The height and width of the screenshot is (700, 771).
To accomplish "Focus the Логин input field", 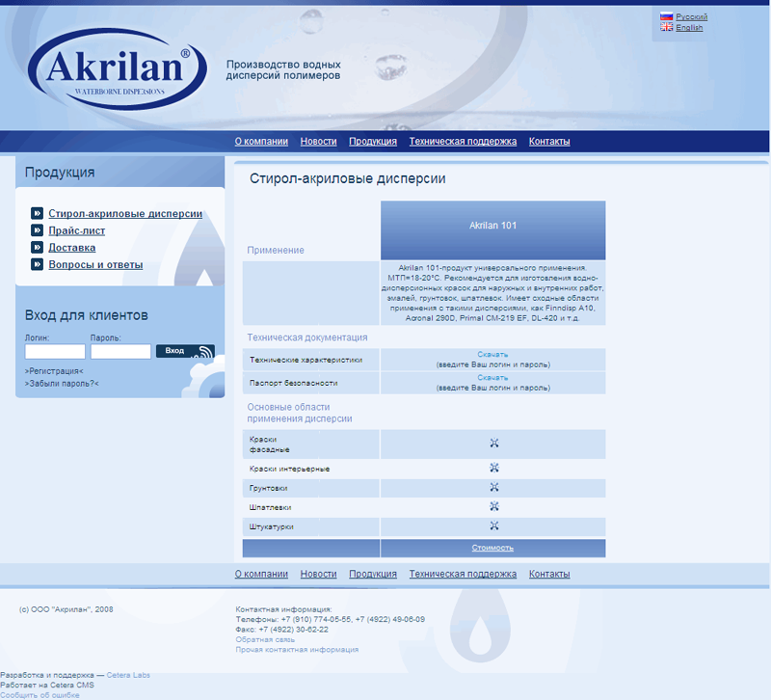I will [54, 352].
